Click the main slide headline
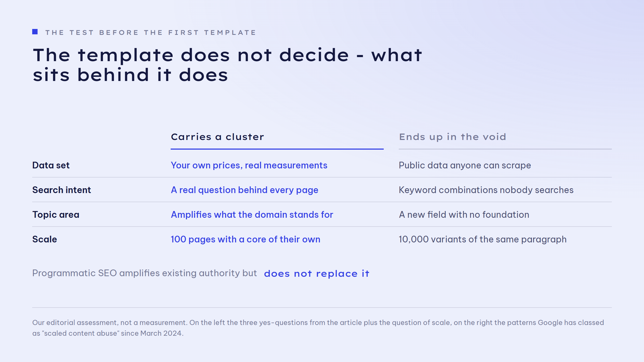This screenshot has height=362, width=644. [x=227, y=65]
